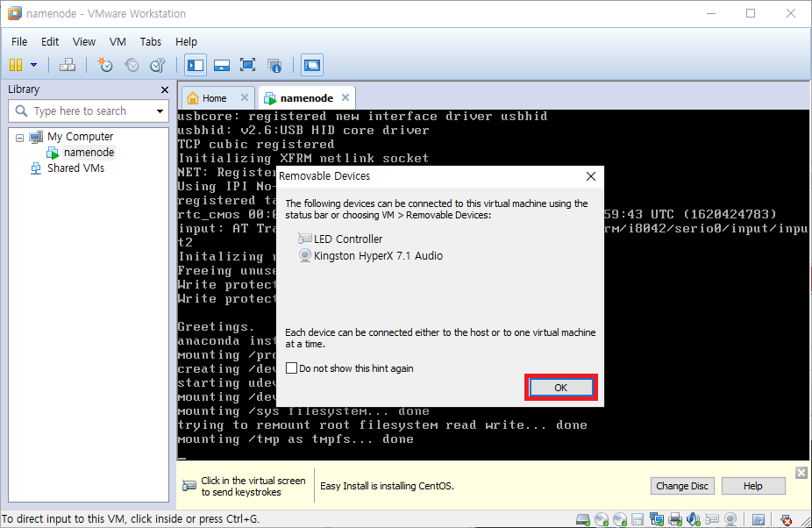Screen dimensions: 812x528
Task: Open the snapshot manager icon
Action: (x=158, y=65)
